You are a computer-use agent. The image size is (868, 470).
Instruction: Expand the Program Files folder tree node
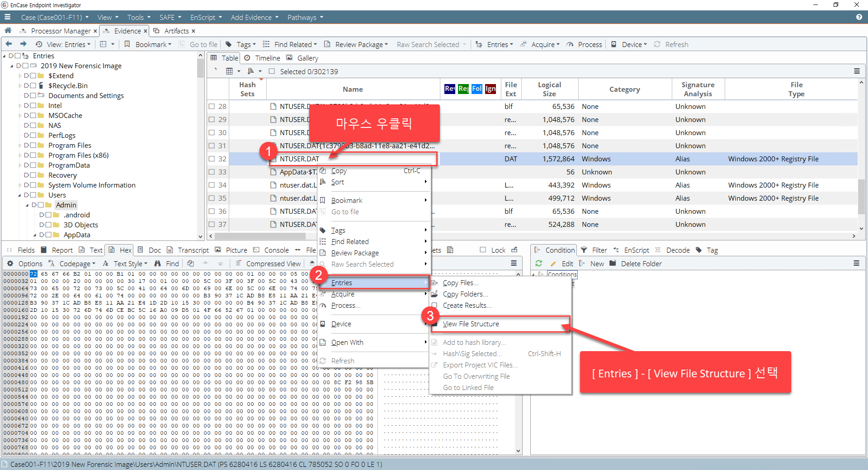tap(20, 146)
